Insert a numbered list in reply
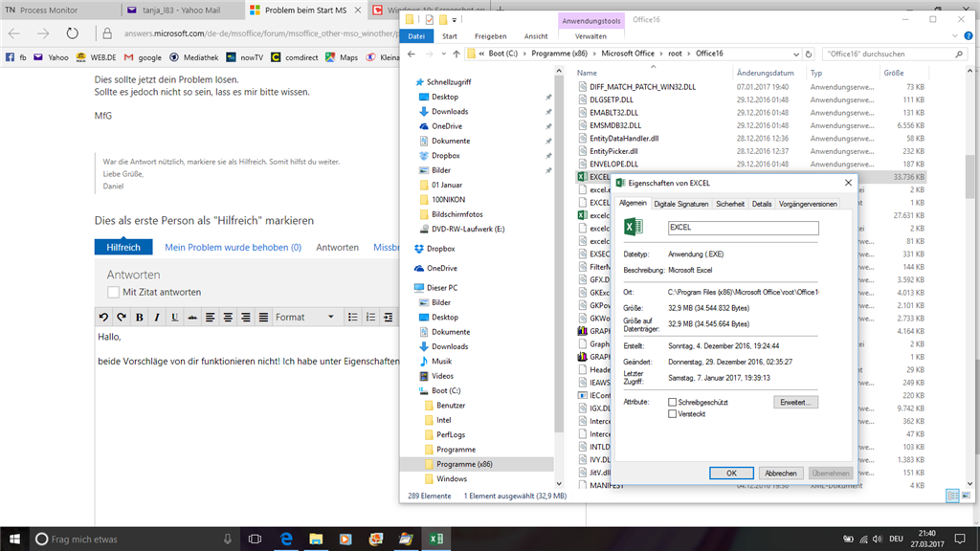Viewport: 980px width, 551px height. click(x=370, y=318)
